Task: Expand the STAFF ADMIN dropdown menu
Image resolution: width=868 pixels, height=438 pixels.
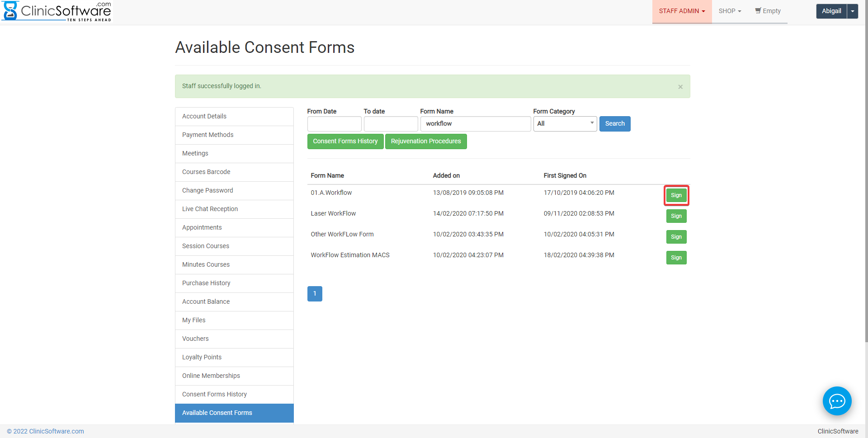Action: click(682, 11)
